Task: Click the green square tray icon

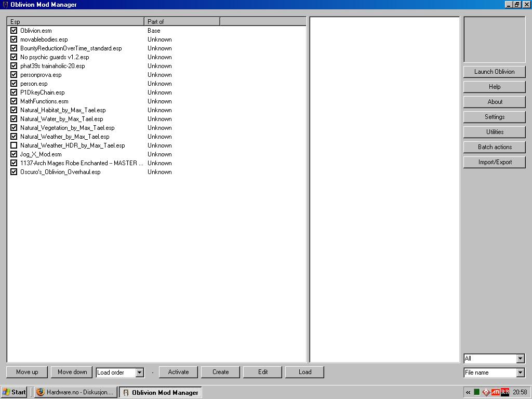Action: click(x=477, y=392)
